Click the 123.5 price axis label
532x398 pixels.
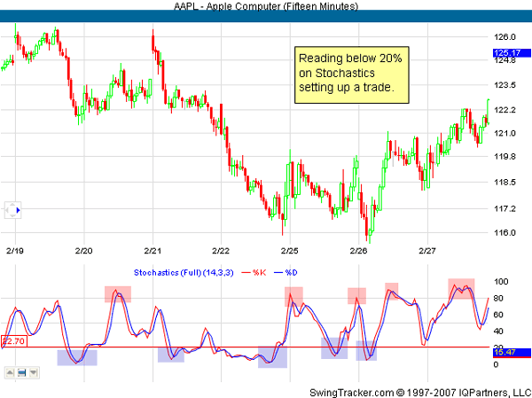point(505,85)
